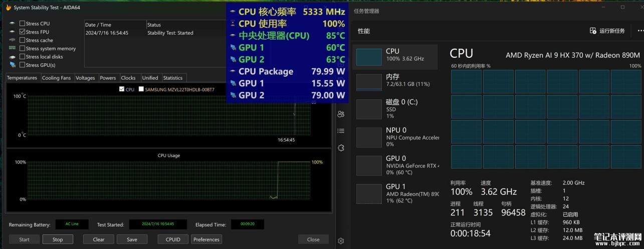Click the Save button

132,239
